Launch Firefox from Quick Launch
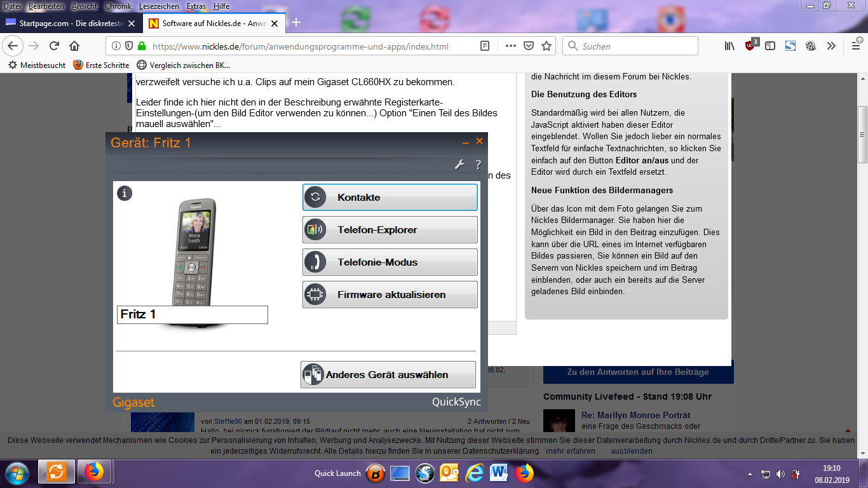868x488 pixels. pos(524,473)
